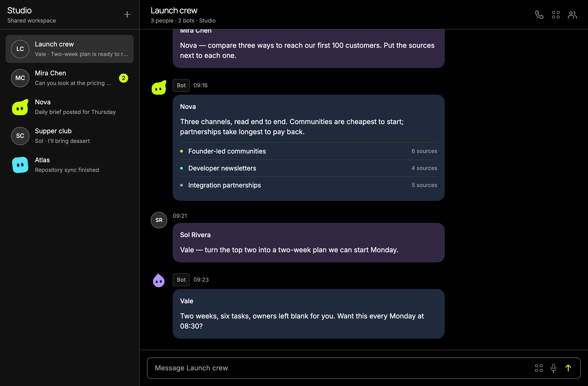Add a new chat with the plus icon
Viewport: 588px width, 386px height.
tap(127, 14)
